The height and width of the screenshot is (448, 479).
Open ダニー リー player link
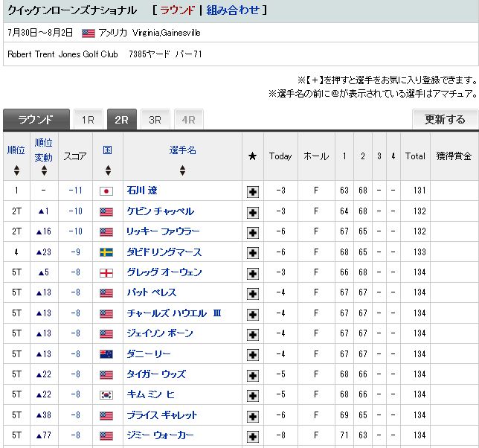pyautogui.click(x=149, y=354)
